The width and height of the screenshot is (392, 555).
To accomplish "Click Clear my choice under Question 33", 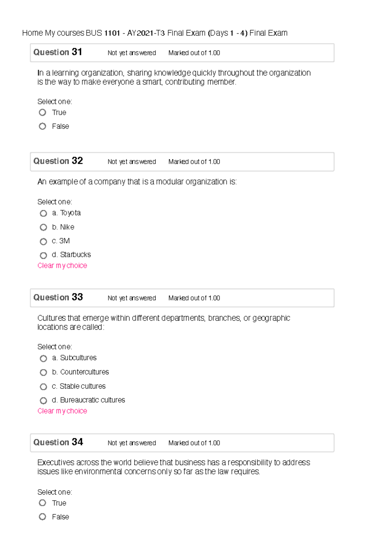I will pyautogui.click(x=62, y=411).
